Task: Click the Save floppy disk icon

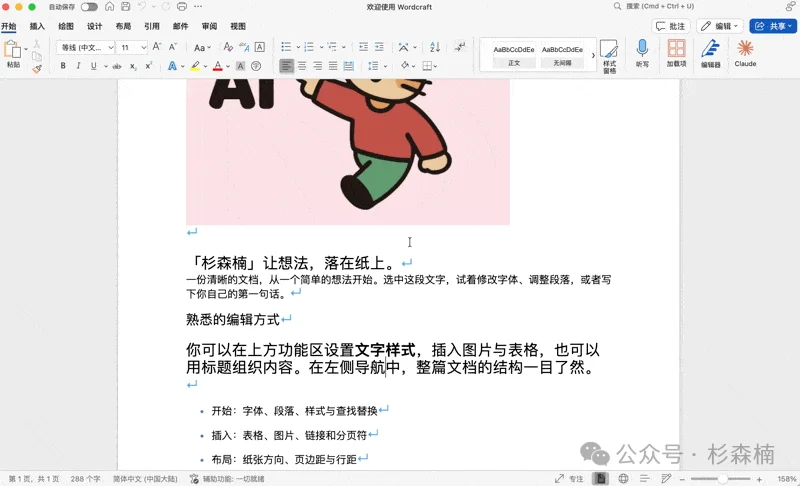Action: (x=126, y=7)
